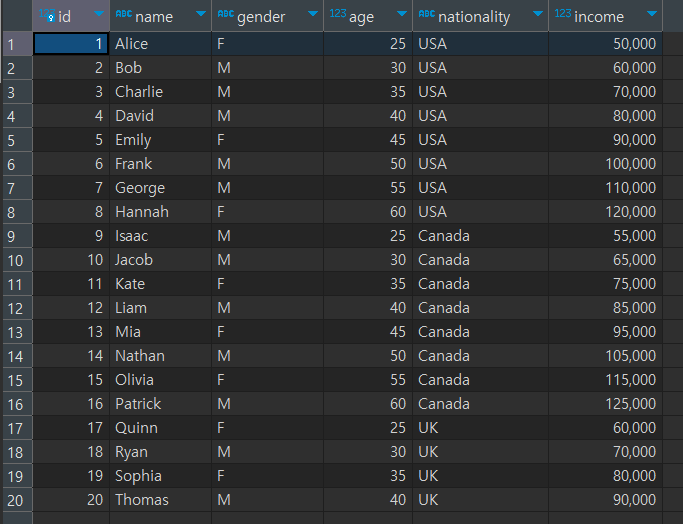Click the income cell 50,000
The height and width of the screenshot is (524, 683).
tap(605, 44)
